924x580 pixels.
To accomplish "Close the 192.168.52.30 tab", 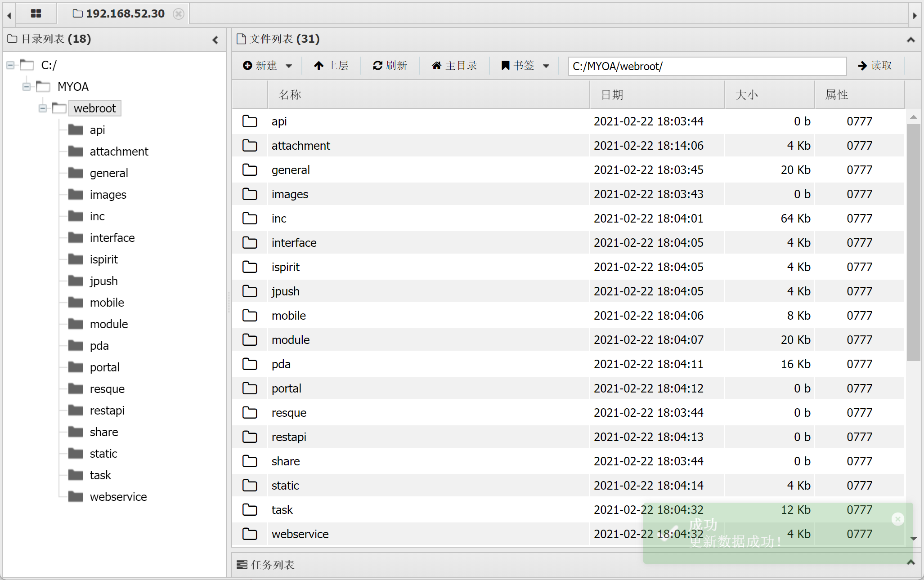I will point(179,14).
